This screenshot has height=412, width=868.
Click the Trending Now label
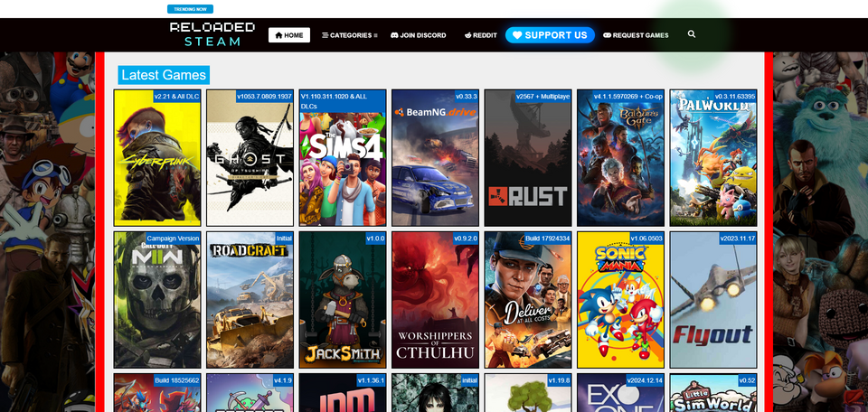coord(190,9)
